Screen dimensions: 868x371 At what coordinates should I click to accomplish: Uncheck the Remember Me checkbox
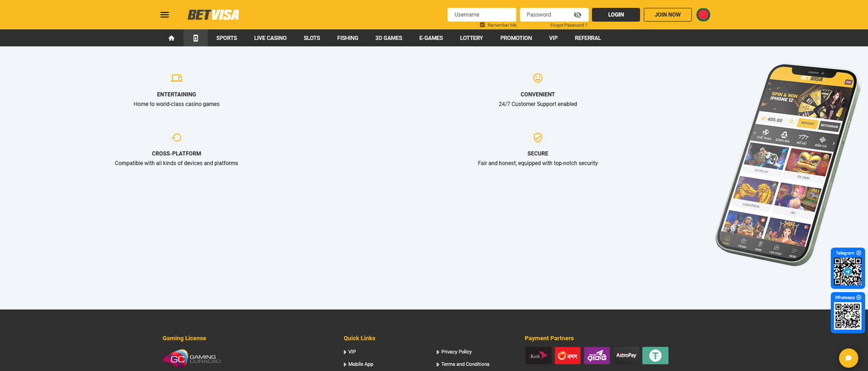point(482,25)
